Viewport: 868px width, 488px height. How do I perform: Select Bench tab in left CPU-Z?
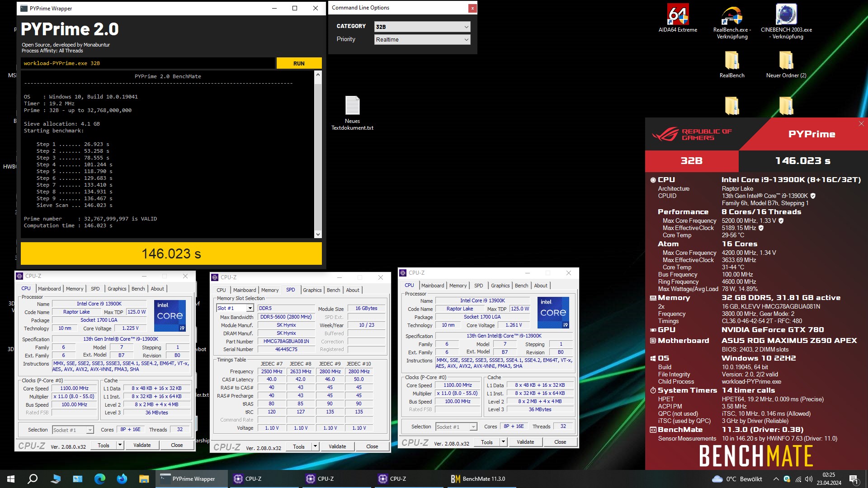click(138, 289)
